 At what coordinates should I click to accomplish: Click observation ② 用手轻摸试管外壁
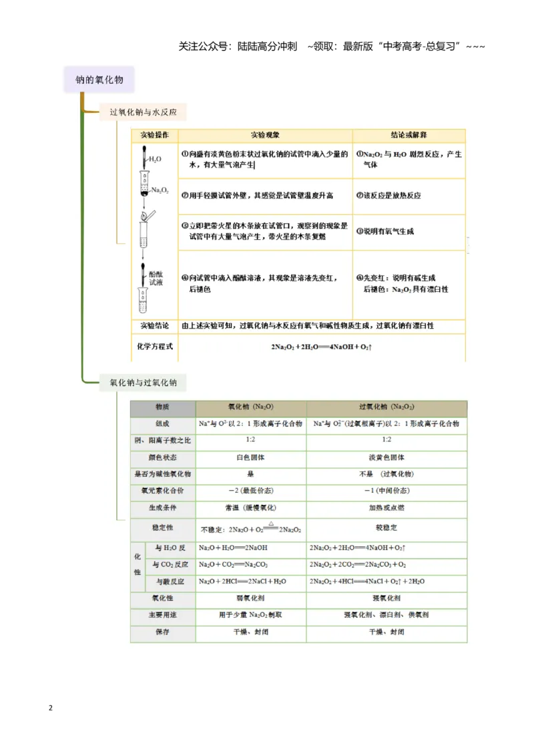click(x=258, y=195)
